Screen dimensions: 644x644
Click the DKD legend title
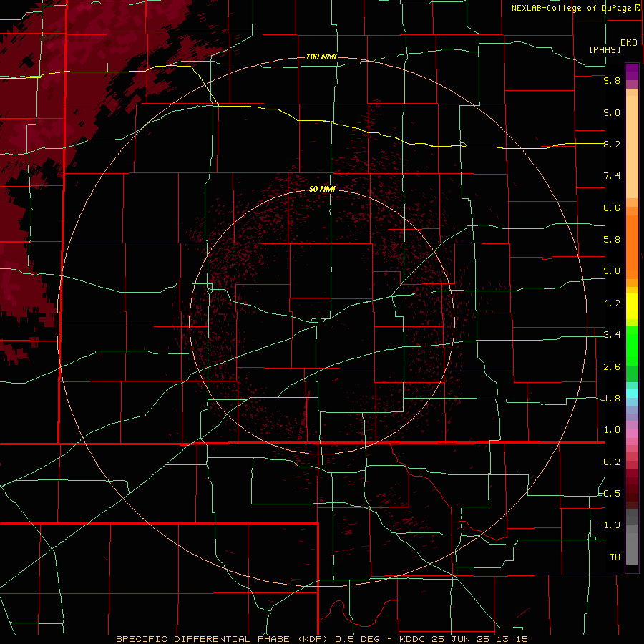pyautogui.click(x=628, y=43)
